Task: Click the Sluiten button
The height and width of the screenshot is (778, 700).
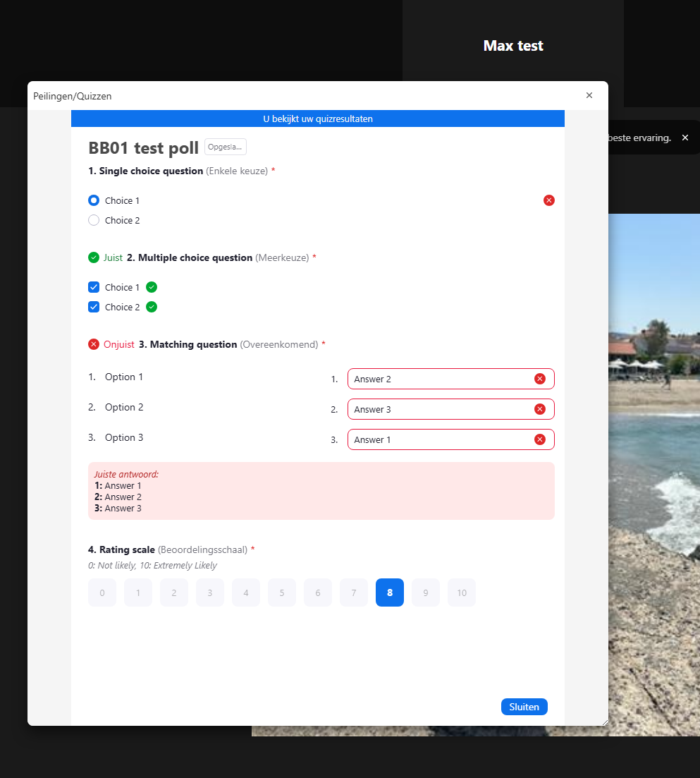Action: pos(524,707)
